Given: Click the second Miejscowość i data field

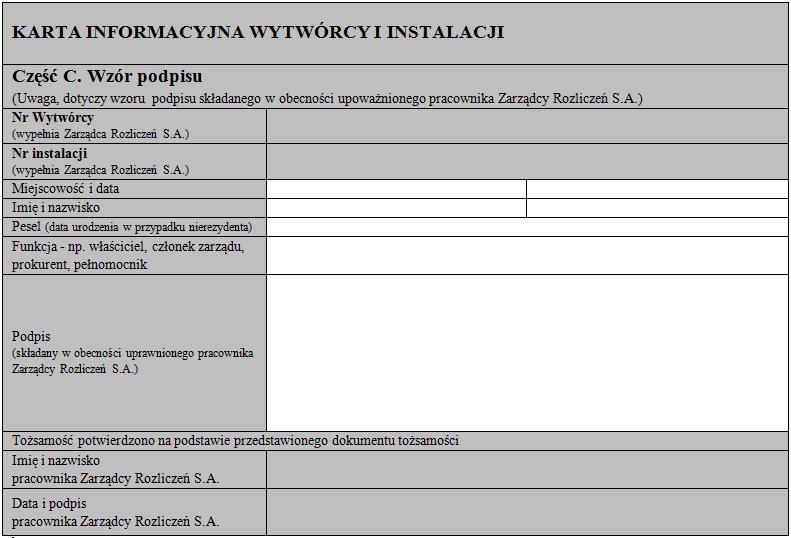Looking at the screenshot, I should tap(657, 189).
